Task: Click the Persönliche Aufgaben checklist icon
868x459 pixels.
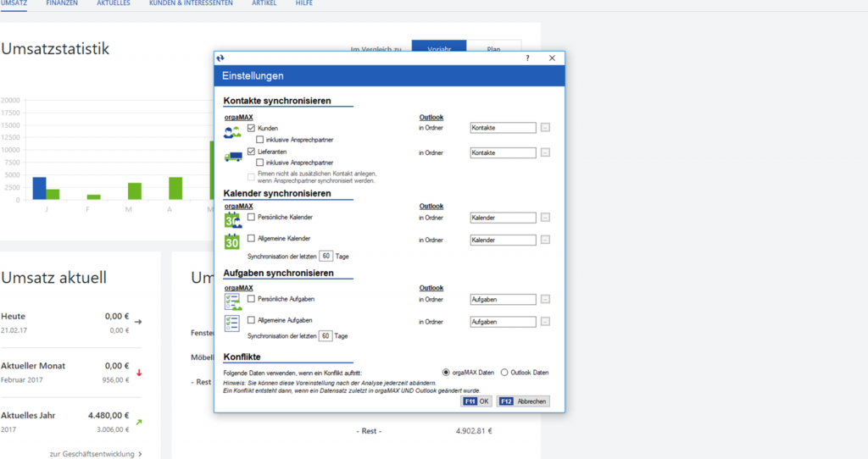Action: (x=233, y=302)
